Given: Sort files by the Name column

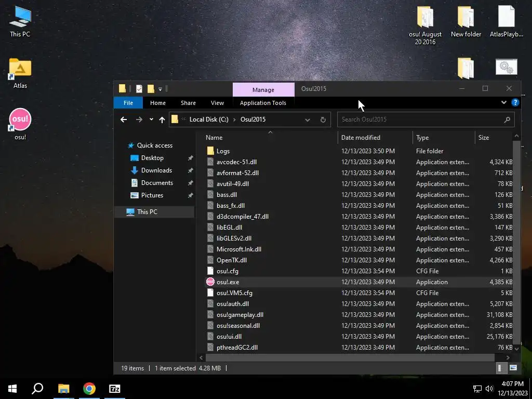Looking at the screenshot, I should [214, 137].
